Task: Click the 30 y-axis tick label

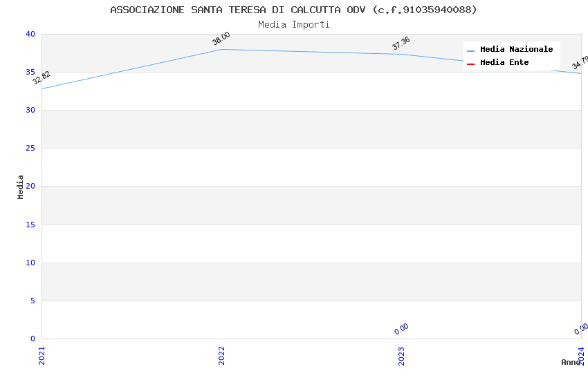Action: pyautogui.click(x=30, y=110)
